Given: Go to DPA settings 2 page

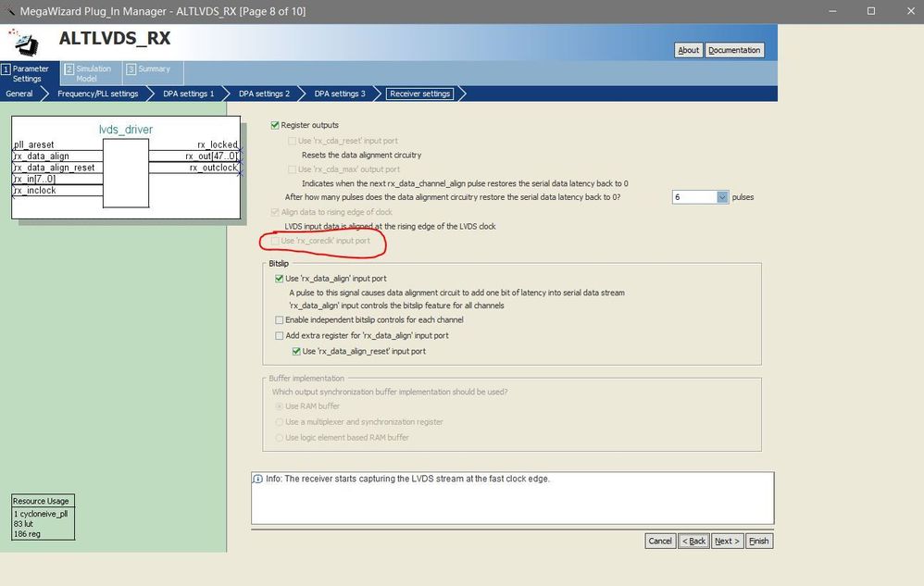Looking at the screenshot, I should pyautogui.click(x=264, y=94).
